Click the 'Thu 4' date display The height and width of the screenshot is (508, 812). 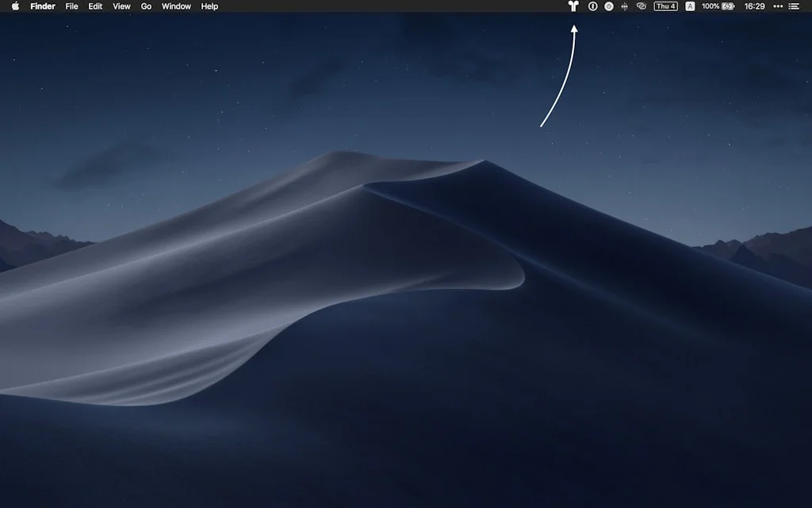coord(665,6)
